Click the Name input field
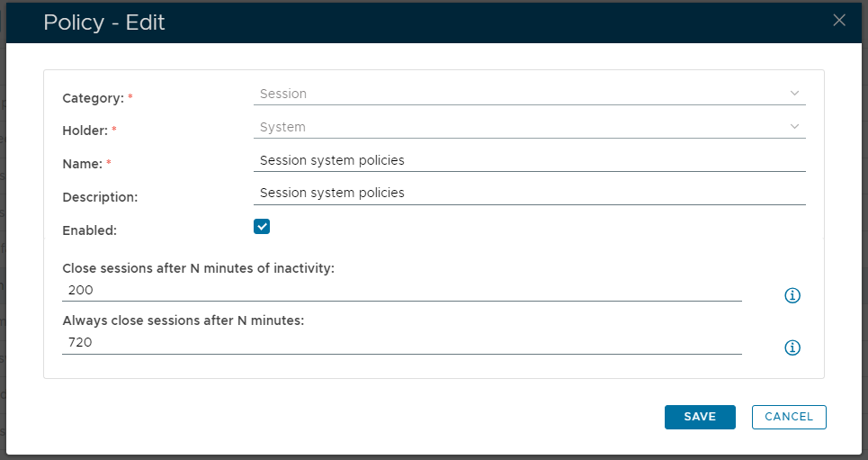868x460 pixels. tap(529, 160)
